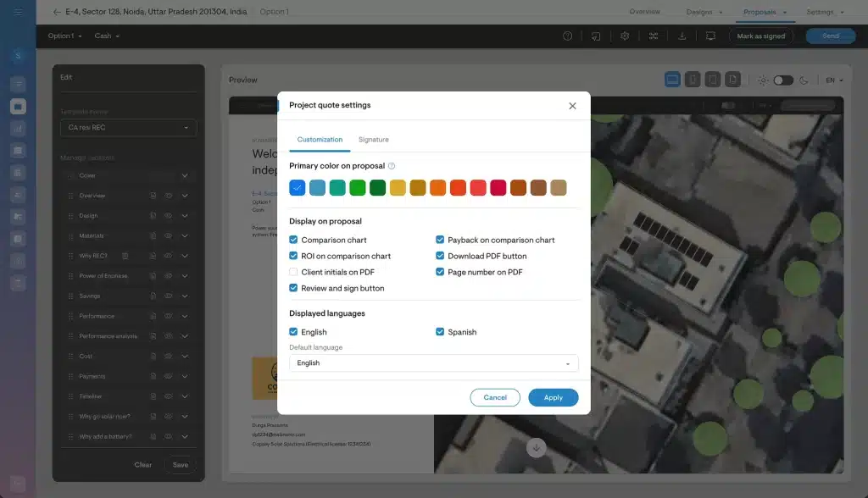The width and height of the screenshot is (868, 498).
Task: Click the Cancel button
Action: [495, 398]
